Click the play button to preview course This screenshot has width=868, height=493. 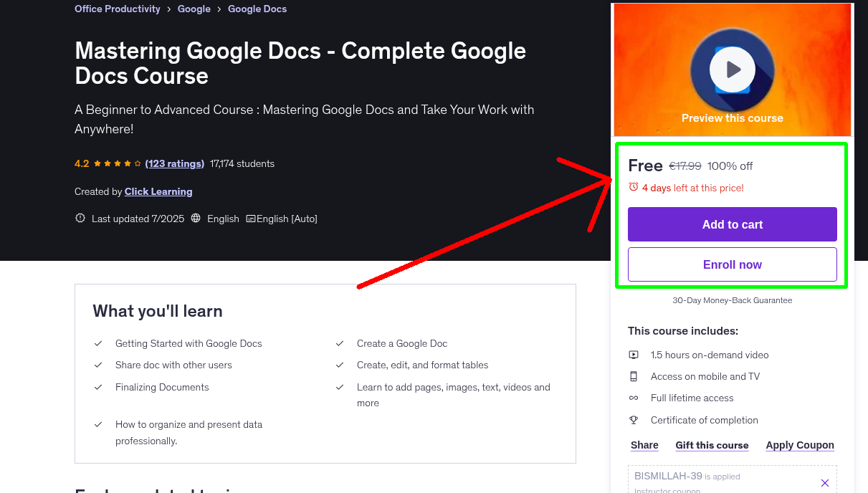pyautogui.click(x=732, y=69)
